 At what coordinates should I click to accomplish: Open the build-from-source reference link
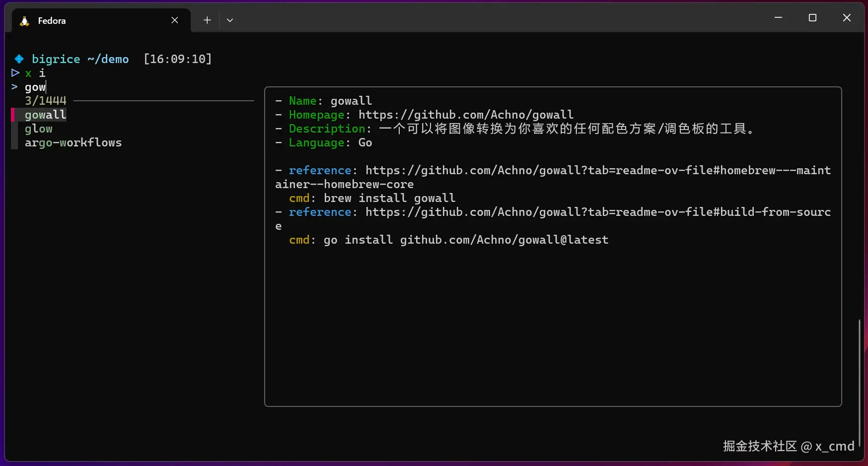(553, 219)
